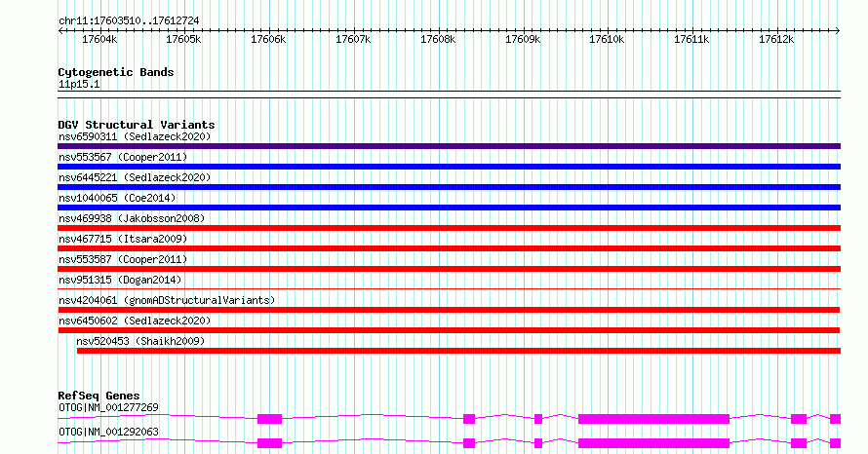Click the nsv1040065 (Coe2014) label
The height and width of the screenshot is (454, 868).
click(117, 198)
